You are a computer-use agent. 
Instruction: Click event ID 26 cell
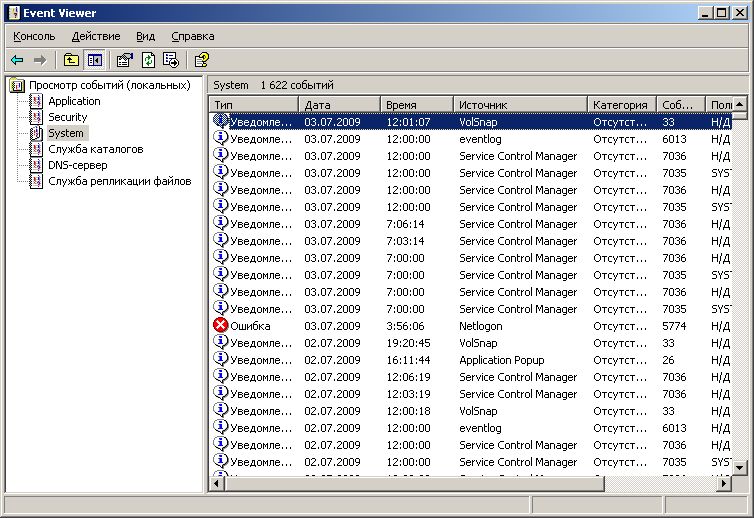668,360
